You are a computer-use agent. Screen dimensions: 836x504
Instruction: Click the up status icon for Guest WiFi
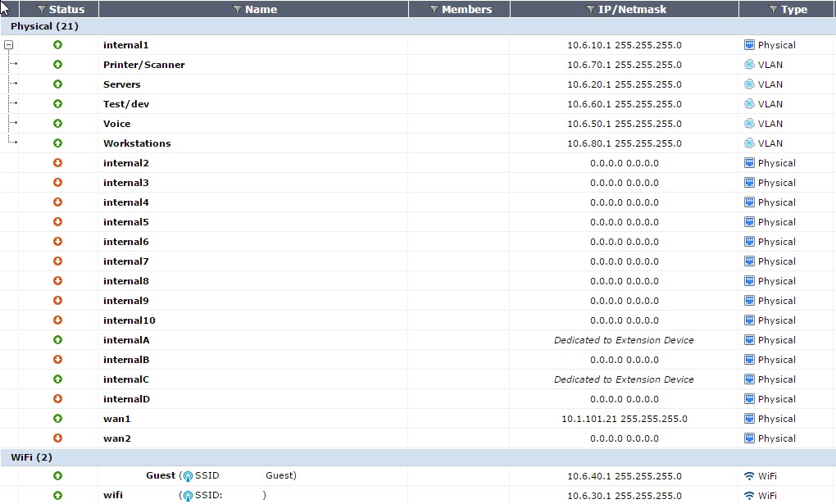(57, 476)
